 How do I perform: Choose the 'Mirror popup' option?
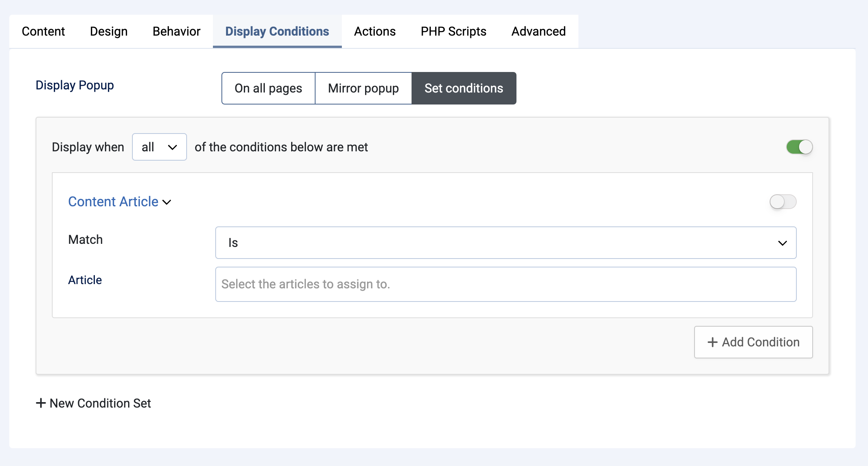[x=363, y=88]
